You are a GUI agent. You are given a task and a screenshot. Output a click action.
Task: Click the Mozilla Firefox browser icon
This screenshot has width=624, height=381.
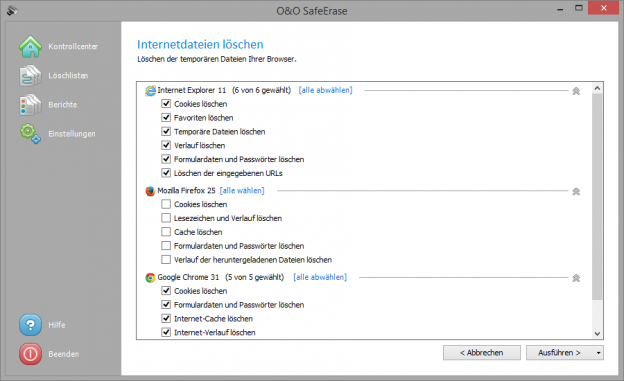click(x=150, y=191)
